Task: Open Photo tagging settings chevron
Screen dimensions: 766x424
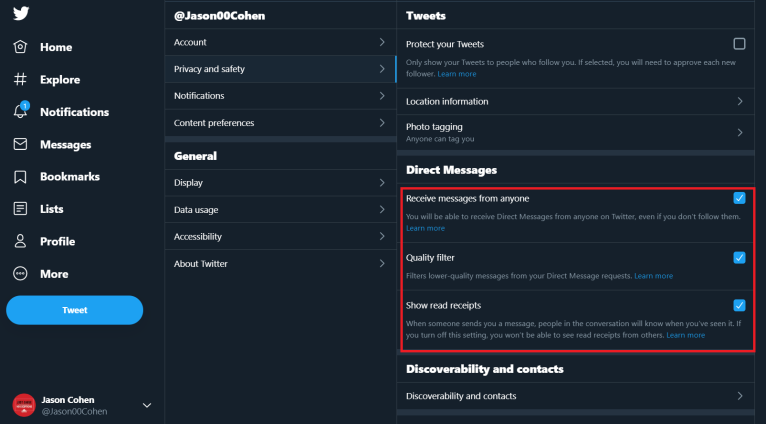Action: click(740, 132)
